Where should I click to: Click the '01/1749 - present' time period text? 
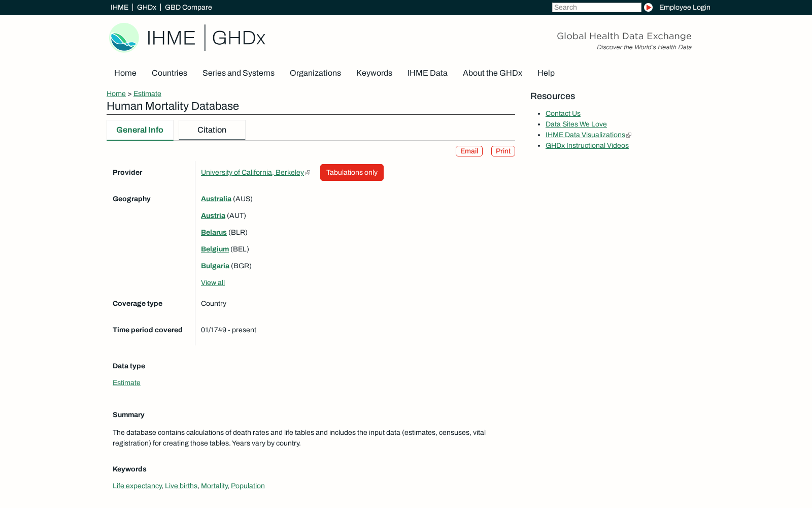[x=228, y=330]
